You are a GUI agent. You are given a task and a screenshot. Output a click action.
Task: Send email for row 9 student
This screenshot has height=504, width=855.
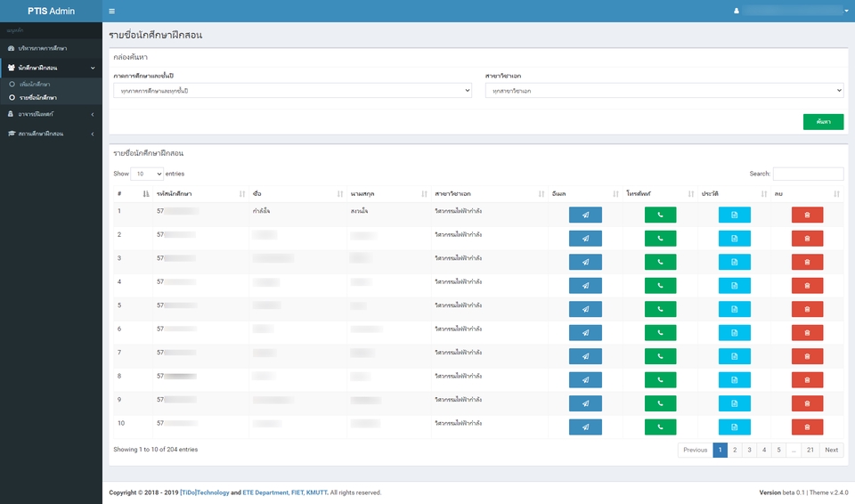[585, 403]
